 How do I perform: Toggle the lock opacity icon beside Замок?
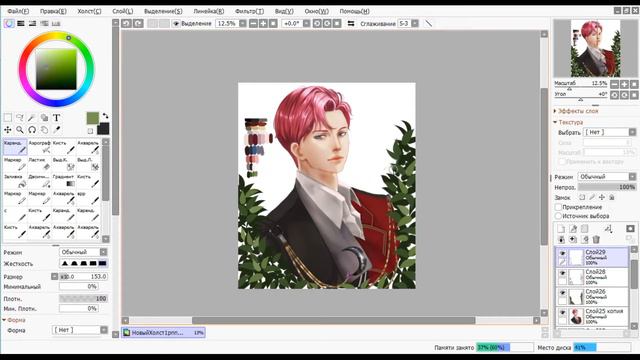pyautogui.click(x=582, y=197)
